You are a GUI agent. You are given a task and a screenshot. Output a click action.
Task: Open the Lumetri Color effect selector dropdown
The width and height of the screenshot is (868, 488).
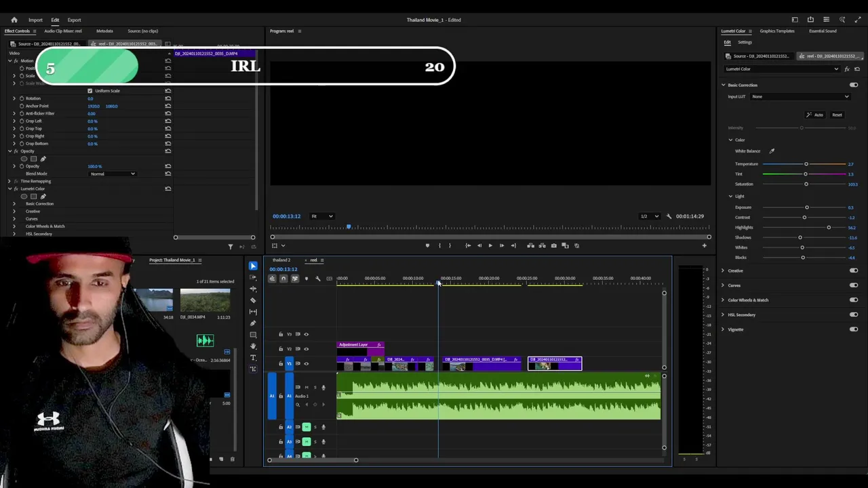782,69
